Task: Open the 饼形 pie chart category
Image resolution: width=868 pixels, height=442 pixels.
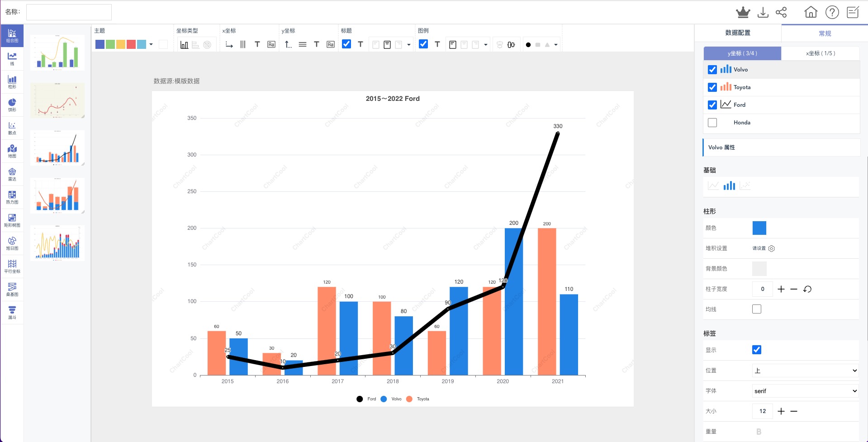Action: [12, 105]
